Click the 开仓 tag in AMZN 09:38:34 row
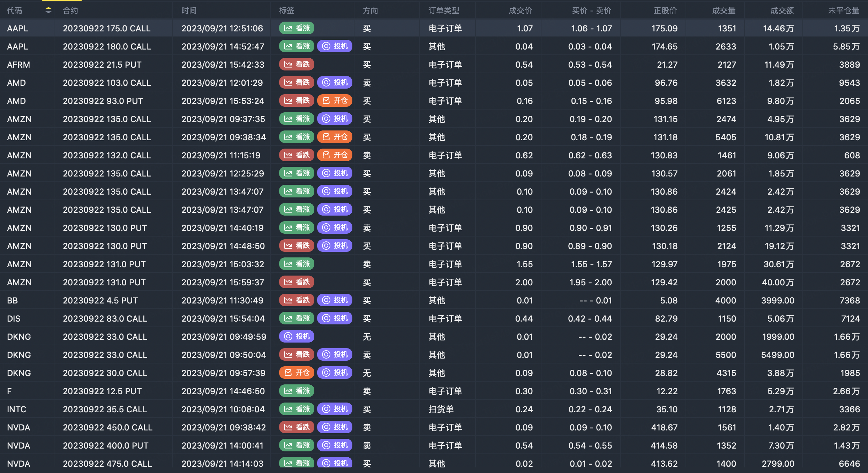The image size is (868, 473). click(335, 137)
